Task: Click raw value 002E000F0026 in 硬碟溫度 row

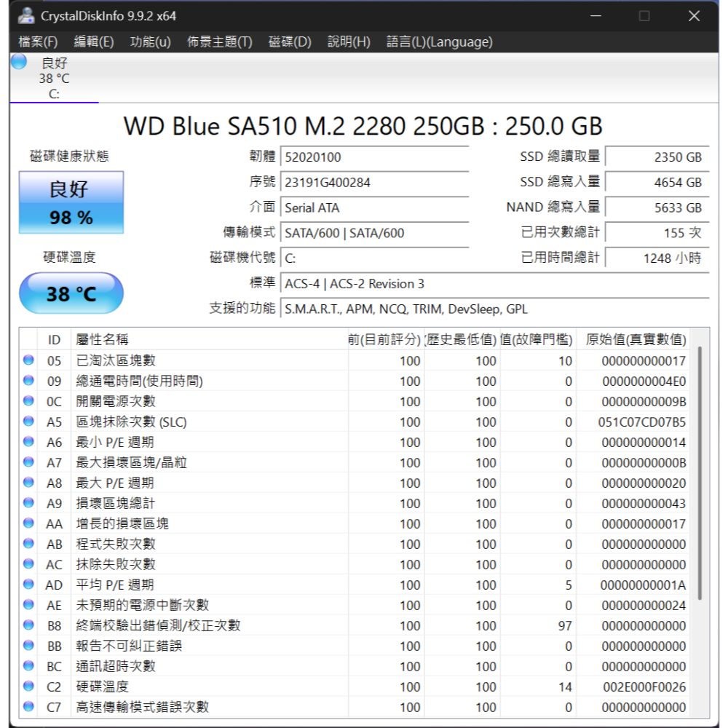Action: (x=644, y=687)
